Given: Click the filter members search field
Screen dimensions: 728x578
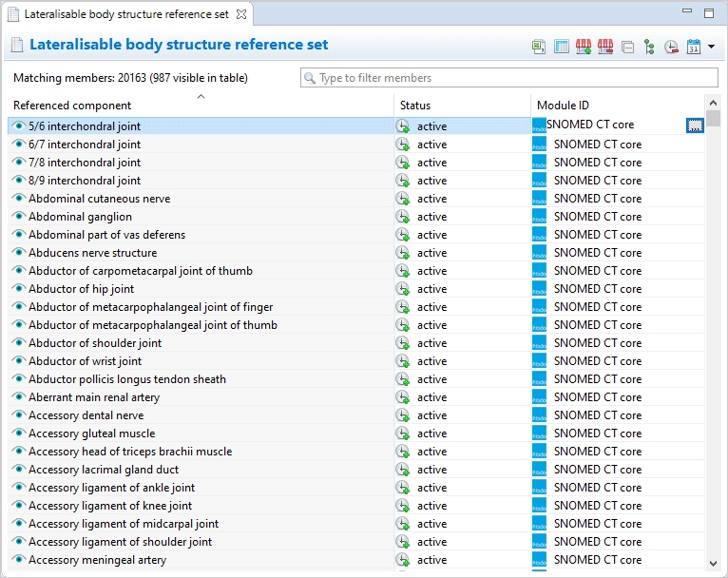Looking at the screenshot, I should click(x=508, y=78).
